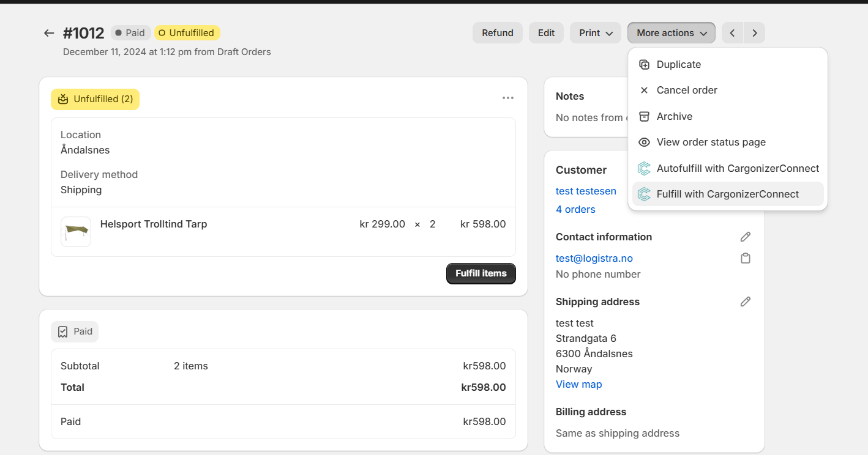Choose Archive in the actions menu
Viewport: 868px width, 455px height.
tap(674, 116)
